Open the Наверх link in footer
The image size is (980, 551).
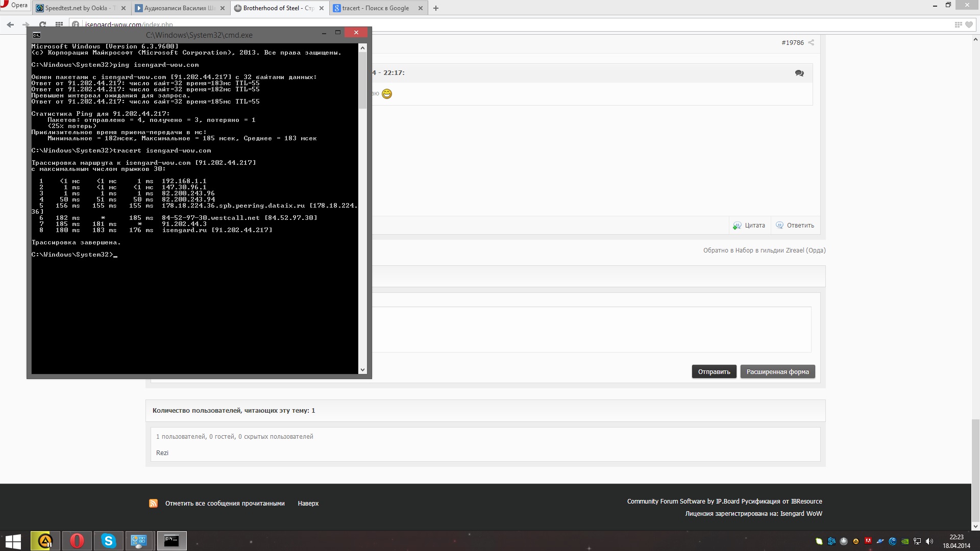pos(308,503)
